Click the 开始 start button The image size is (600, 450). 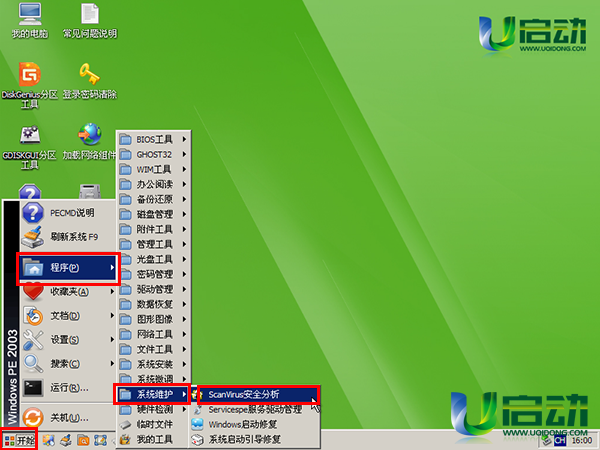coord(19,440)
